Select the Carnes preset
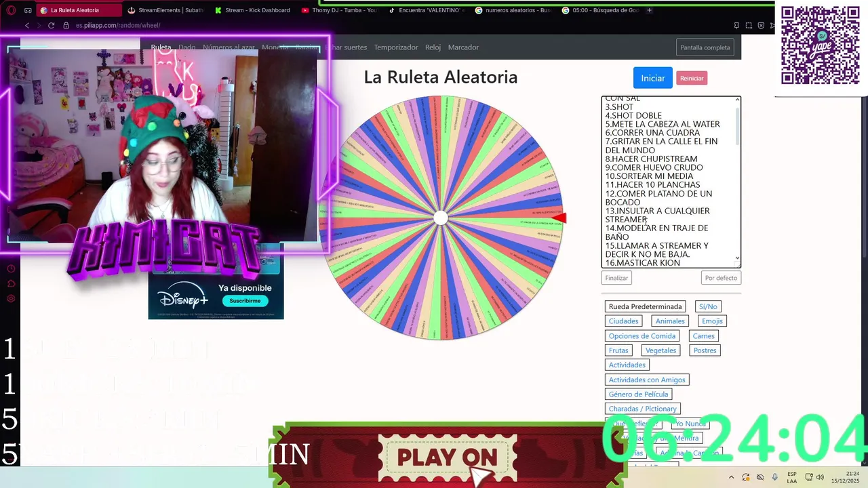Screen dimensions: 868x488 point(703,336)
